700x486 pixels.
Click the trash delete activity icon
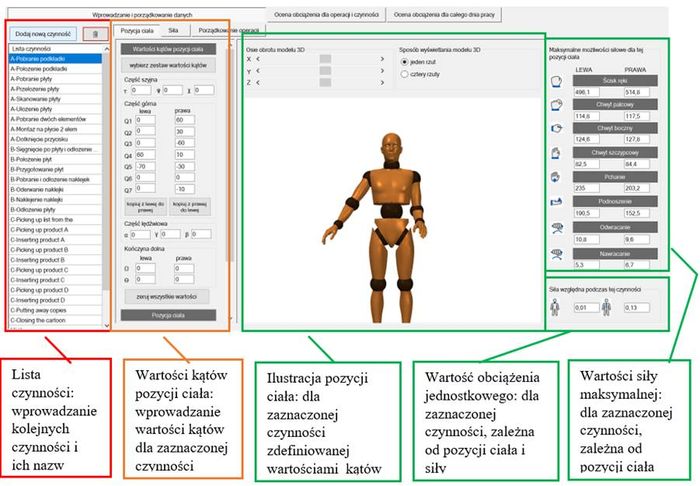point(91,33)
